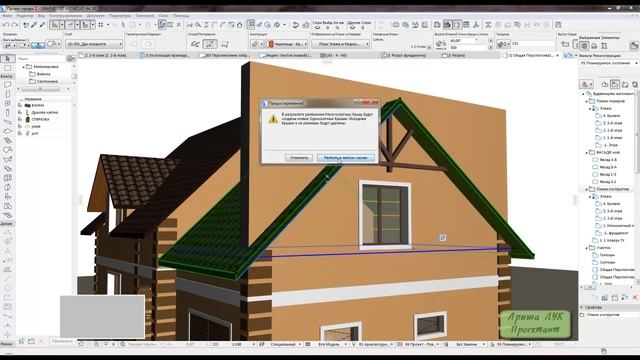Select the Wall tool in toolbox
Image resolution: width=640 pixels, height=360 pixels.
pos(8,85)
